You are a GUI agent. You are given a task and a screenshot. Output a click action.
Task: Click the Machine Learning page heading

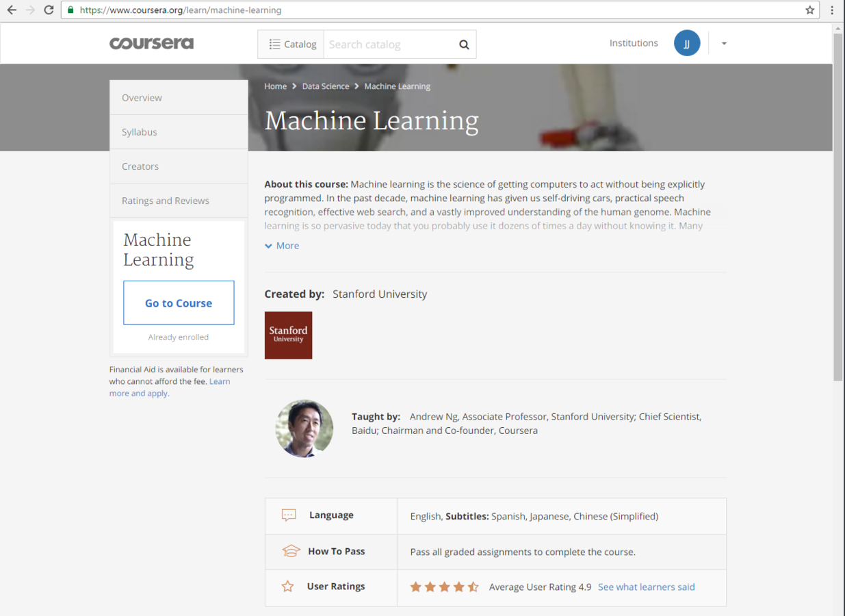[x=372, y=120]
